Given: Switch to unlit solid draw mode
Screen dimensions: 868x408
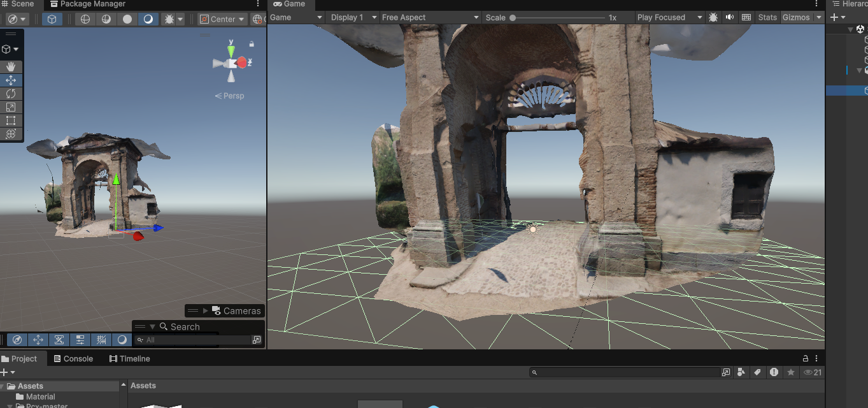Looking at the screenshot, I should coord(127,19).
